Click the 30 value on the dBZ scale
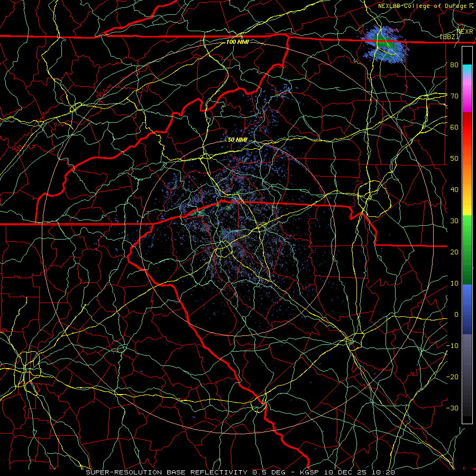476x476 pixels. [x=454, y=221]
